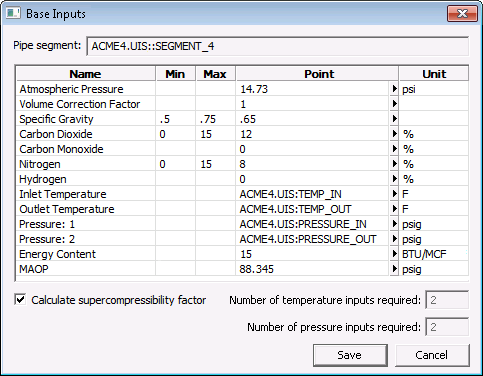Open point arrow for Specific Gravity row
The width and height of the screenshot is (483, 376).
click(394, 119)
